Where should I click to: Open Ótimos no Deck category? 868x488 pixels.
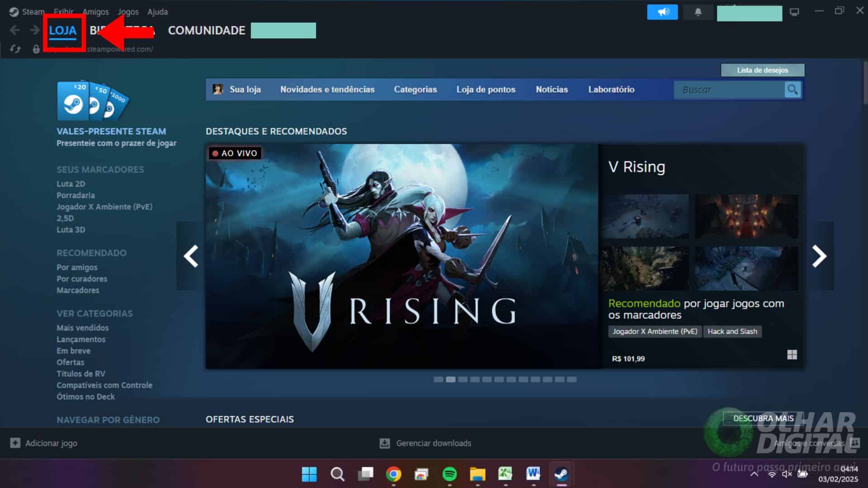pyautogui.click(x=85, y=397)
